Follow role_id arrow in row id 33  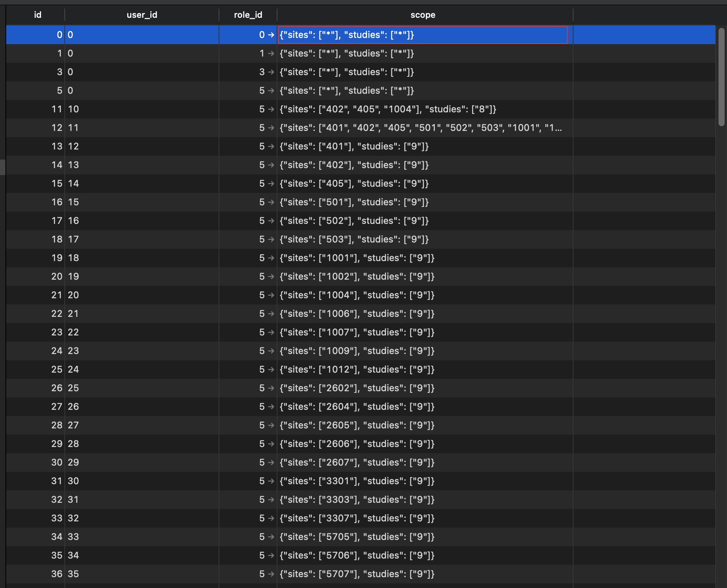click(271, 518)
